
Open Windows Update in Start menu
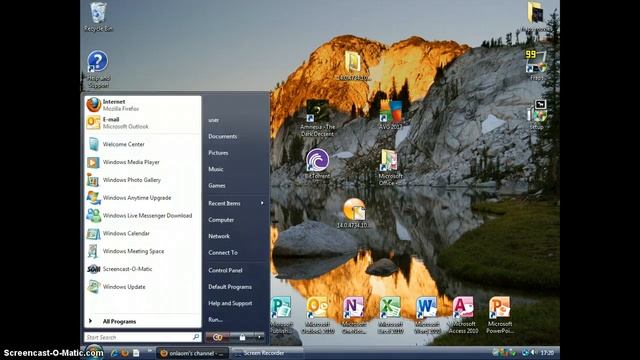coord(142,287)
